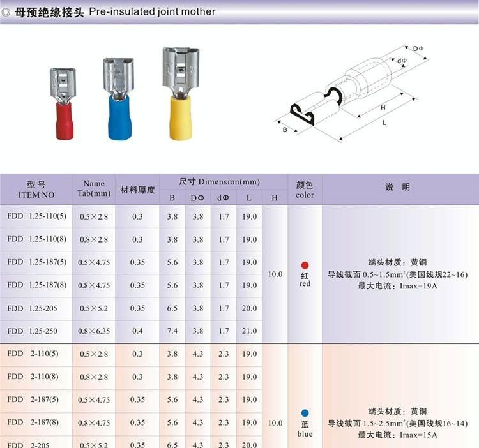The height and width of the screenshot is (448, 479).
Task: Click the '颜色 color' column header
Action: [305, 190]
